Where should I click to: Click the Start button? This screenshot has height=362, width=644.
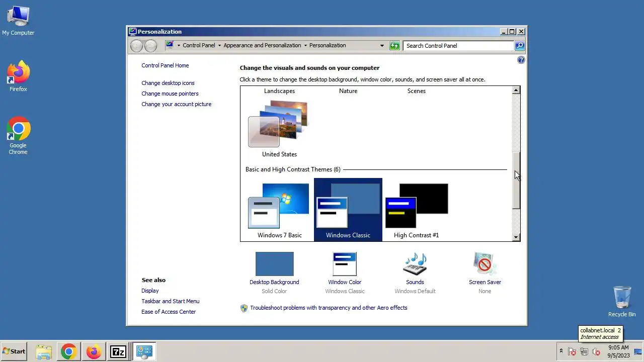click(x=14, y=351)
